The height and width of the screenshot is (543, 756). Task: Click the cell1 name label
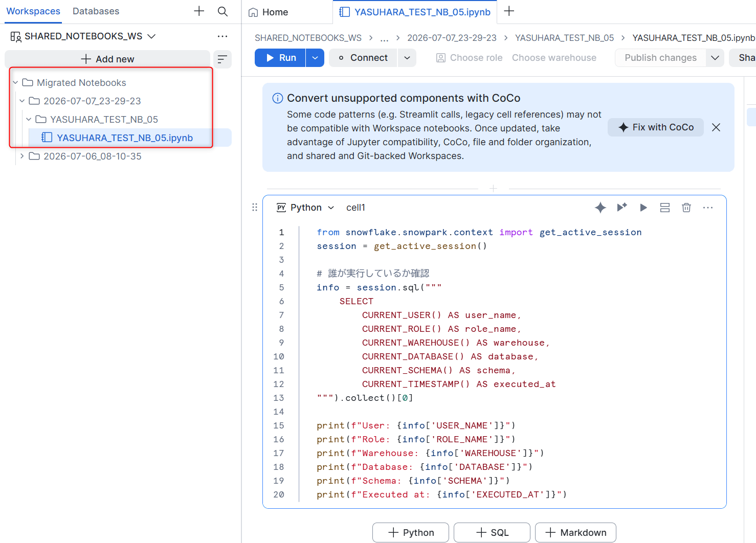click(x=355, y=208)
